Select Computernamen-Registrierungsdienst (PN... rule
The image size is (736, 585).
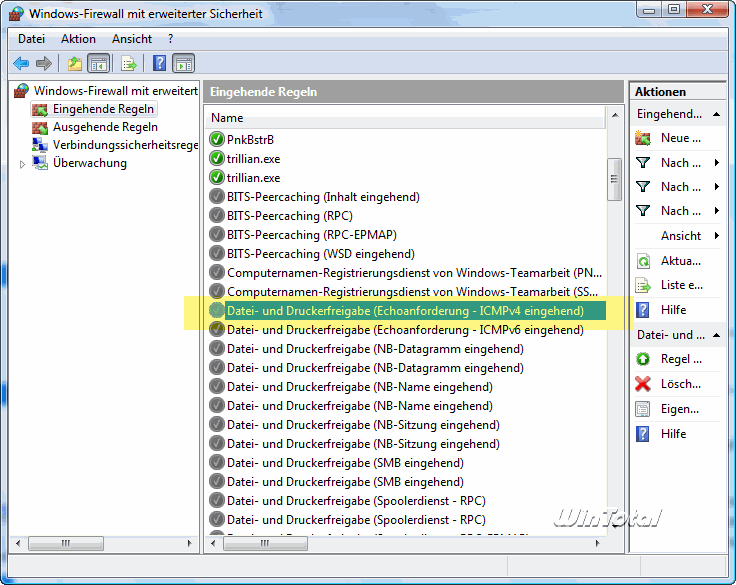(x=414, y=273)
